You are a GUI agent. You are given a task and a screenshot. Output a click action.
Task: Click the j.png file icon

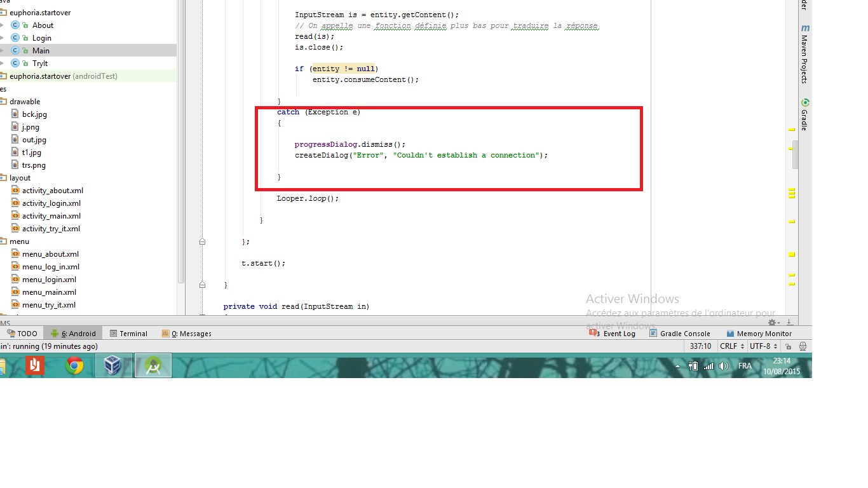[x=16, y=127]
